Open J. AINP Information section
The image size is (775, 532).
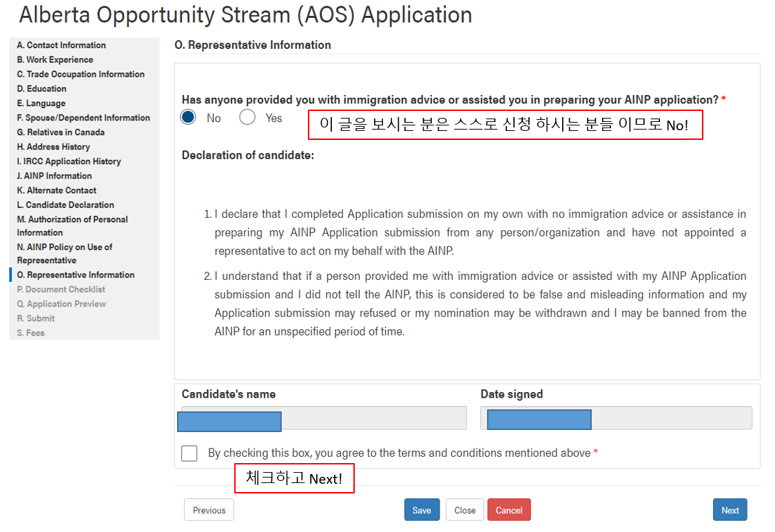pyautogui.click(x=54, y=176)
